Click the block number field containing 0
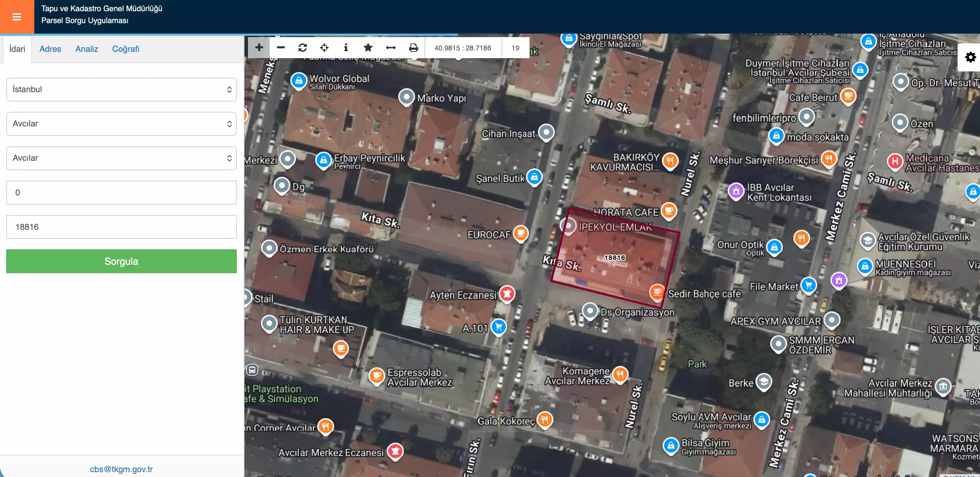Screen dimensions: 980x477 click(121, 193)
